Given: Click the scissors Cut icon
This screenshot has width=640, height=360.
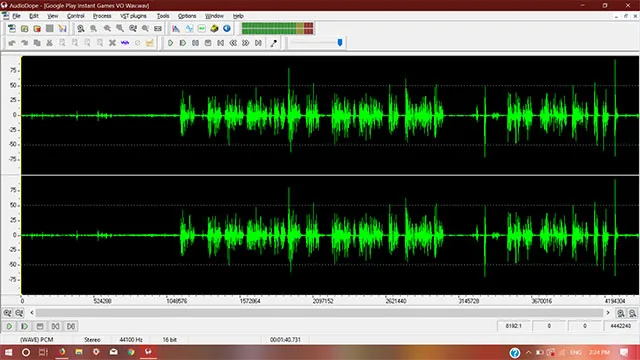Looking at the screenshot, I should [x=49, y=43].
